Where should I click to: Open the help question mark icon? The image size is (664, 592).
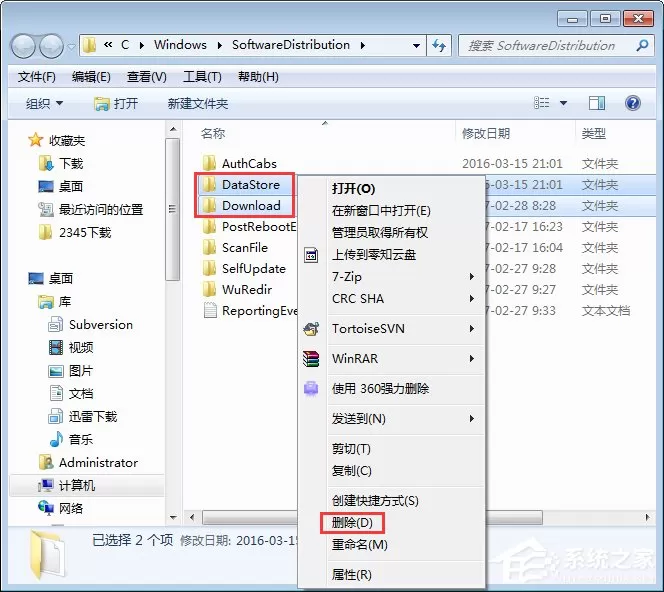[633, 103]
